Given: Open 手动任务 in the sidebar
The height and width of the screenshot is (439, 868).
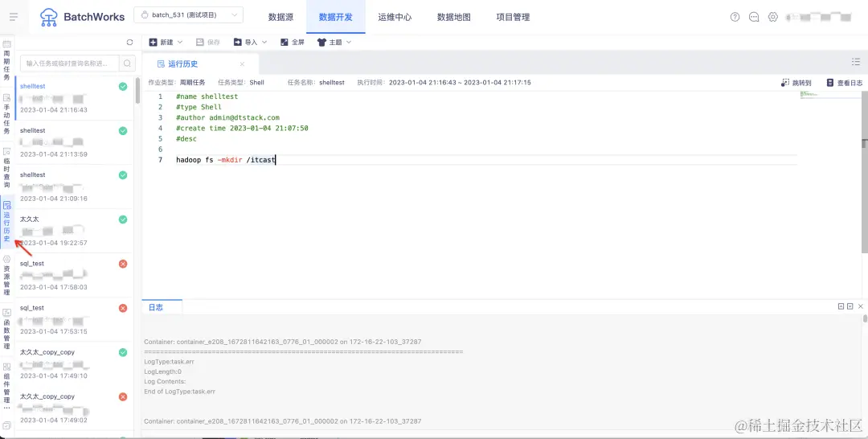Looking at the screenshot, I should (x=6, y=114).
